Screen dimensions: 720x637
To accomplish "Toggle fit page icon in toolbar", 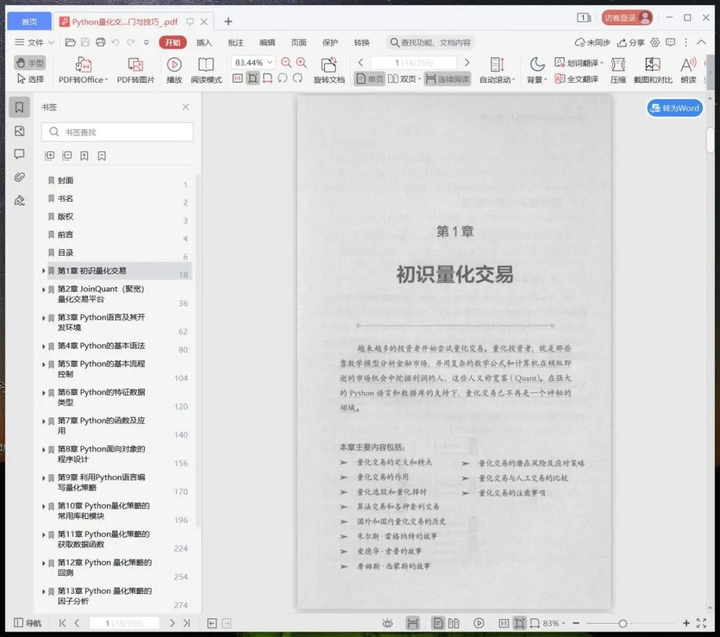I will 253,79.
